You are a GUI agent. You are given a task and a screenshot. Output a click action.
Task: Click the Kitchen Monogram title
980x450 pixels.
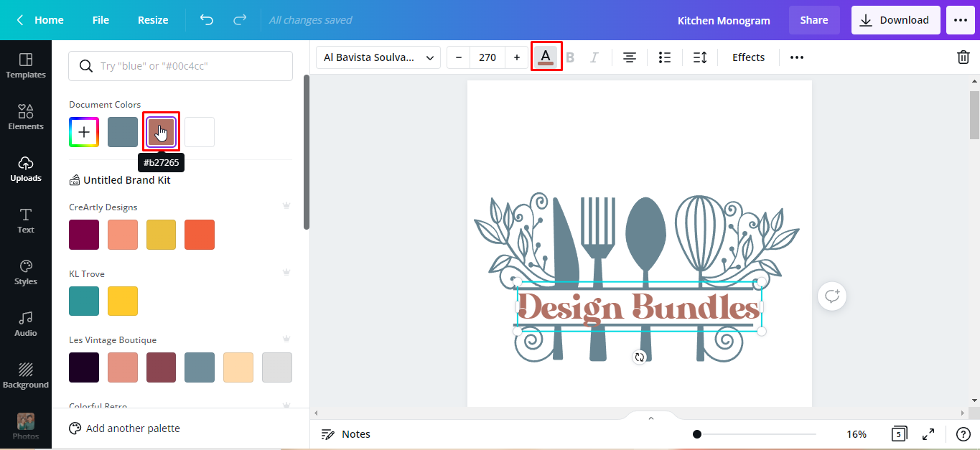tap(724, 20)
